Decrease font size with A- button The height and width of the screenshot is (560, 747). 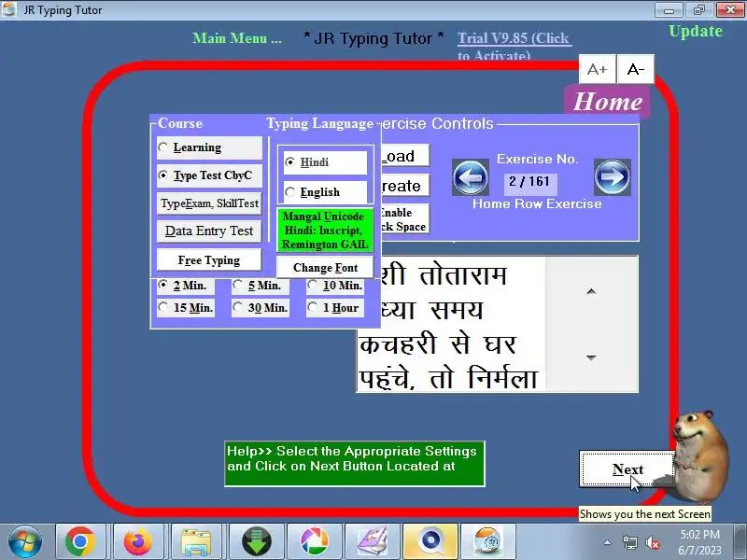click(x=636, y=69)
